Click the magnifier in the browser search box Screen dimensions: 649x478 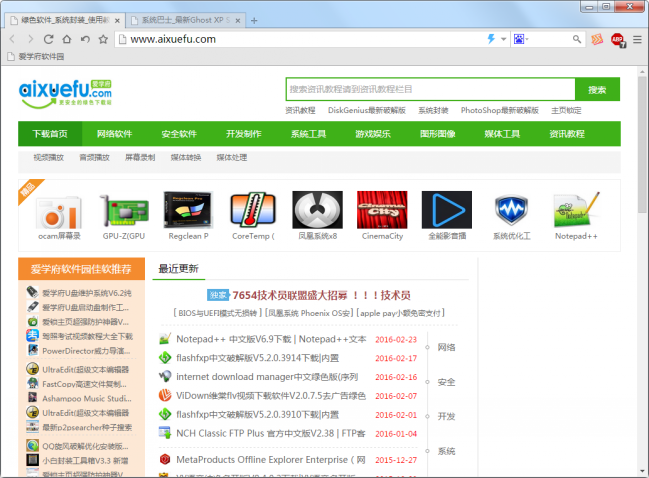pos(577,39)
